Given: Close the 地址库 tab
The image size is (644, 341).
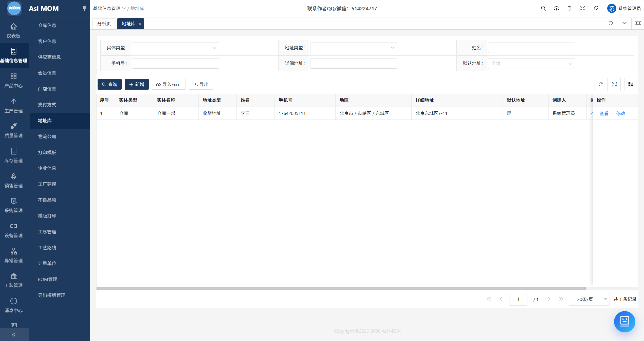Looking at the screenshot, I should (x=140, y=24).
